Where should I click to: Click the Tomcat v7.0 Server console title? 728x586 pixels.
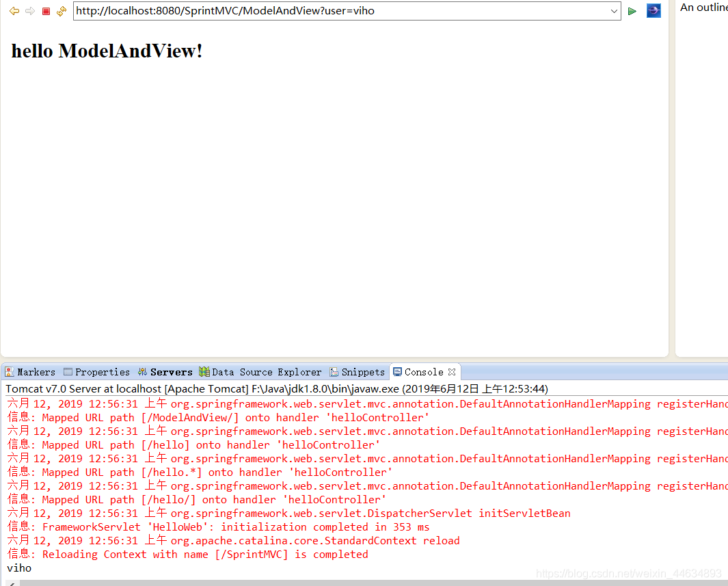pyautogui.click(x=277, y=388)
